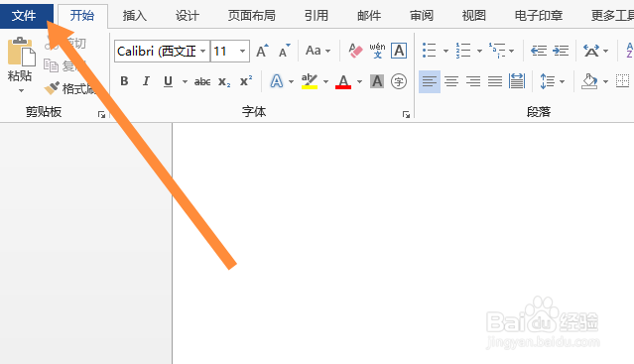Select center alignment icon
Viewport: 634px width, 364px height.
451,81
